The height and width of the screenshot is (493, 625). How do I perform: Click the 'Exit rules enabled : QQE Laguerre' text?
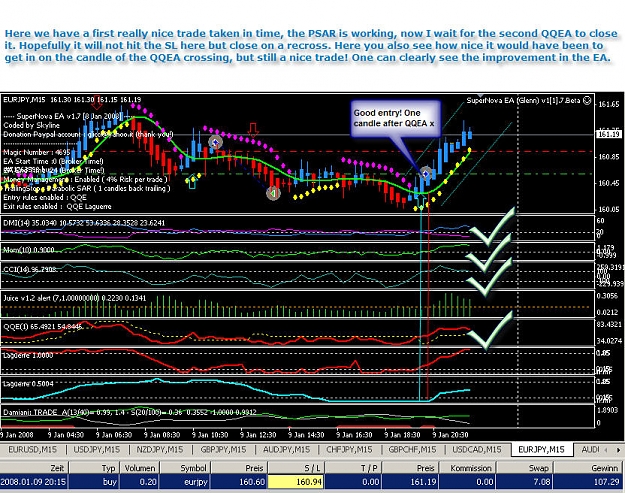pos(57,206)
